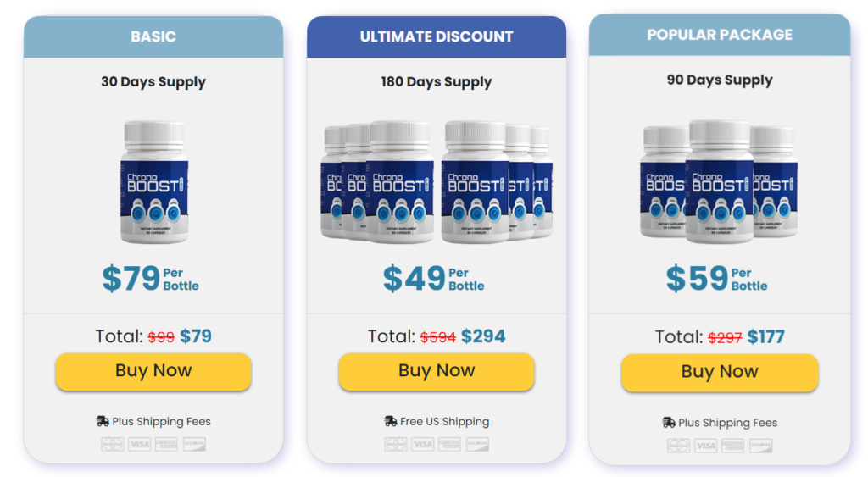
Task: Click the truck icon in Popular Package card
Action: click(x=669, y=423)
